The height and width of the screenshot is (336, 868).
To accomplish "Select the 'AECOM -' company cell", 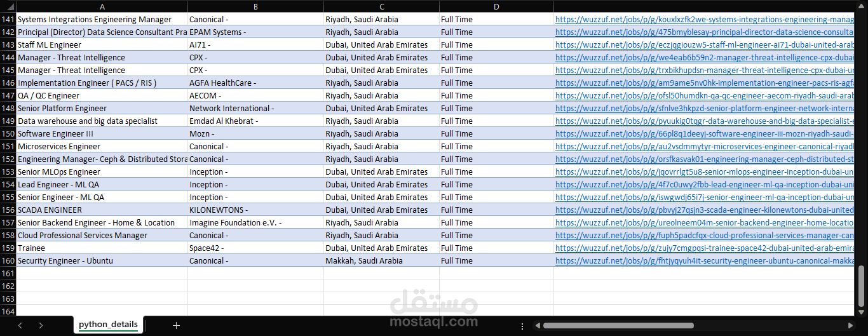I will pos(255,95).
